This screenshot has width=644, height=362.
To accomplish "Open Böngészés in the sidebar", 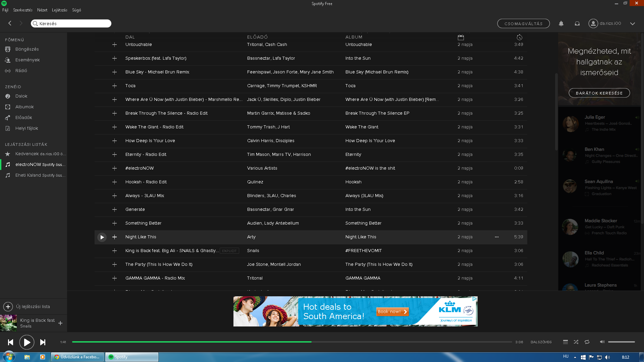I will coord(27,49).
